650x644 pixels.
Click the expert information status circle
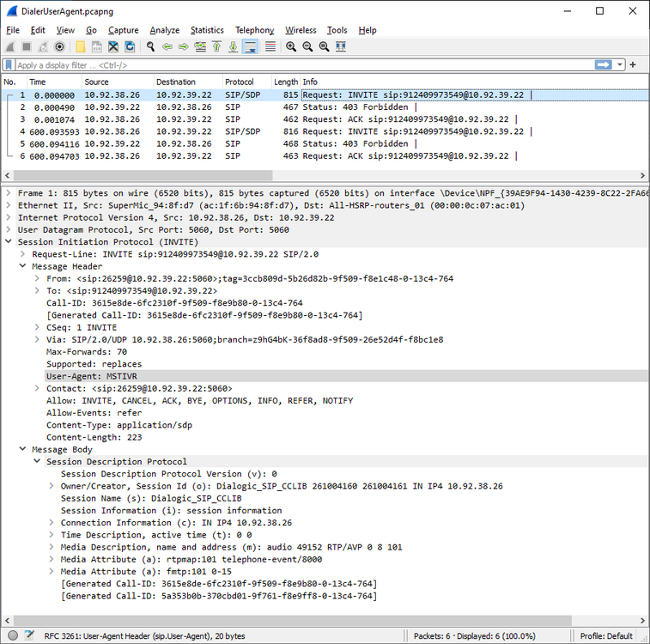[x=12, y=635]
